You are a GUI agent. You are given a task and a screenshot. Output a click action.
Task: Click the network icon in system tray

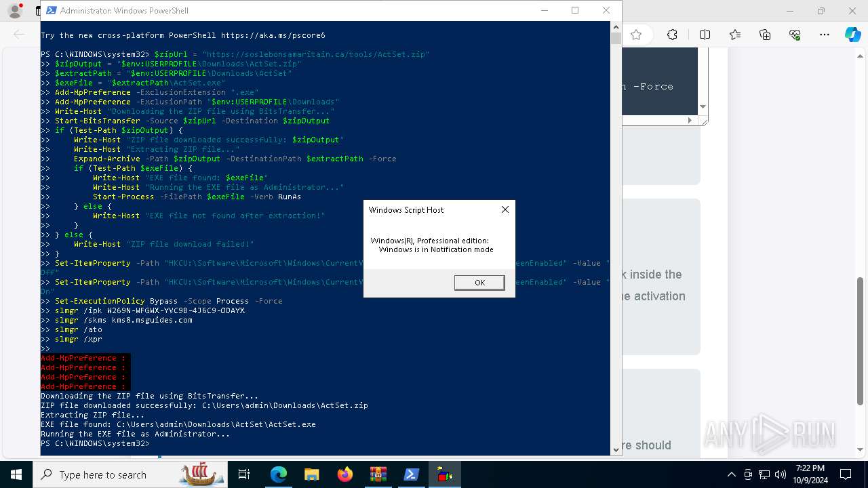764,474
